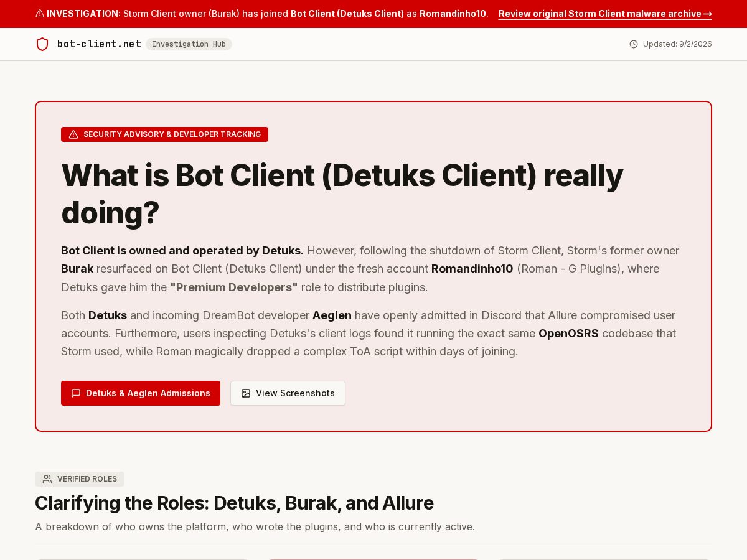The image size is (747, 560).
Task: Click the Security Advisory & Developer Tracking badge
Action: click(x=164, y=134)
